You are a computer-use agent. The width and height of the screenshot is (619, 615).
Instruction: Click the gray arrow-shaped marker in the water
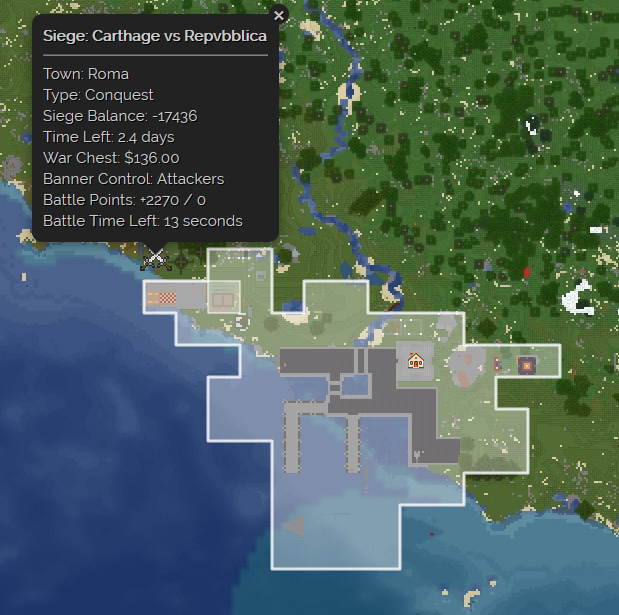pyautogui.click(x=293, y=525)
